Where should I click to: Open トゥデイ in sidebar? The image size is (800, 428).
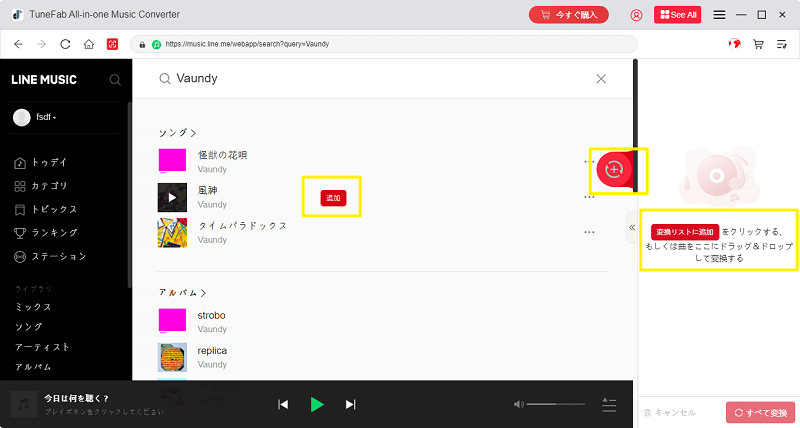[x=41, y=163]
